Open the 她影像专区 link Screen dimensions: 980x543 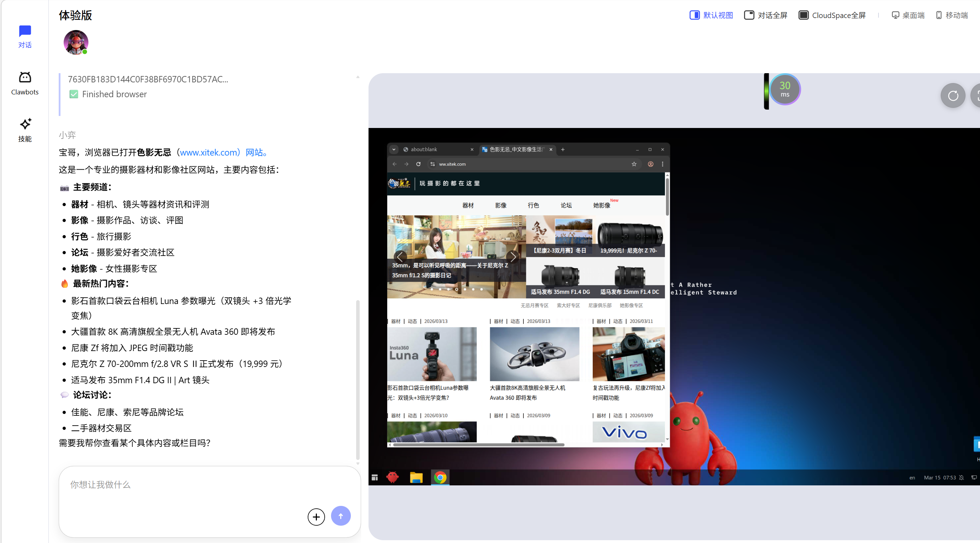(x=631, y=305)
